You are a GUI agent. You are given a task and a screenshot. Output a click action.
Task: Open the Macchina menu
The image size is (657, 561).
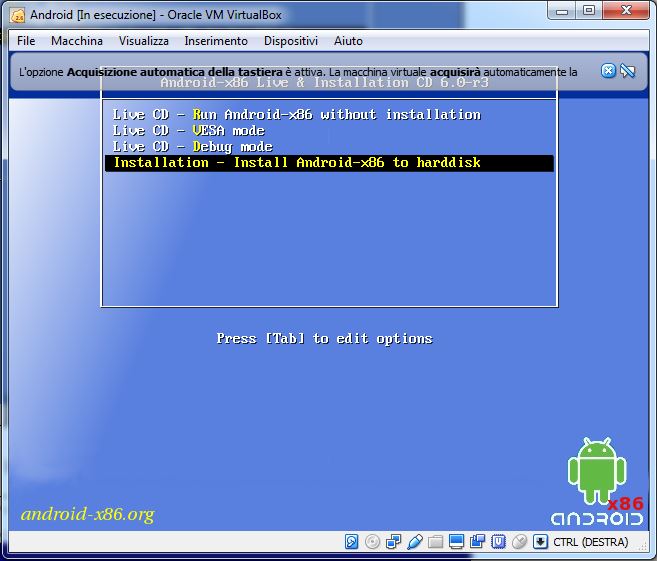coord(77,41)
